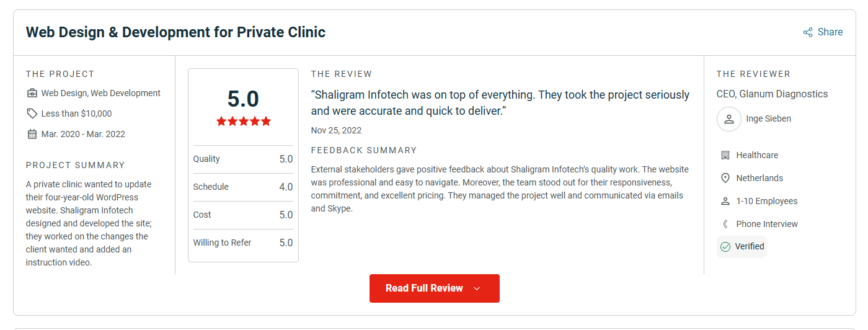This screenshot has width=868, height=330.
Task: Click Inge Sieben's avatar icon
Action: (729, 119)
